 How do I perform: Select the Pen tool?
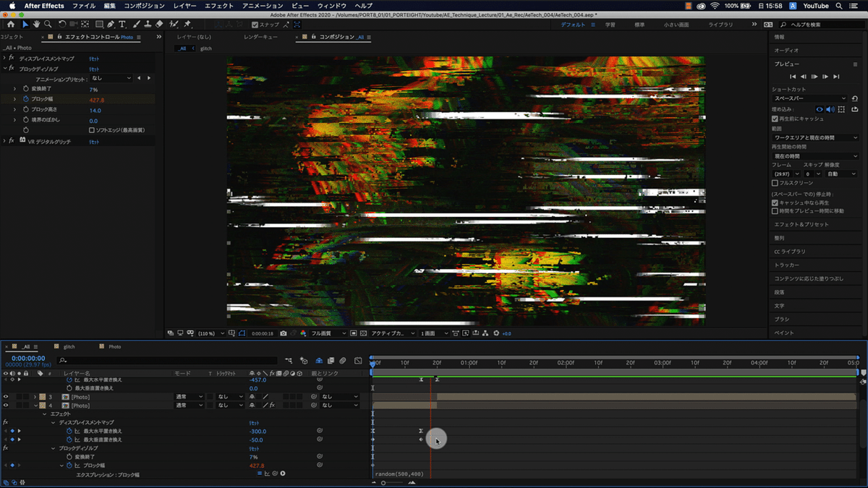pos(110,25)
